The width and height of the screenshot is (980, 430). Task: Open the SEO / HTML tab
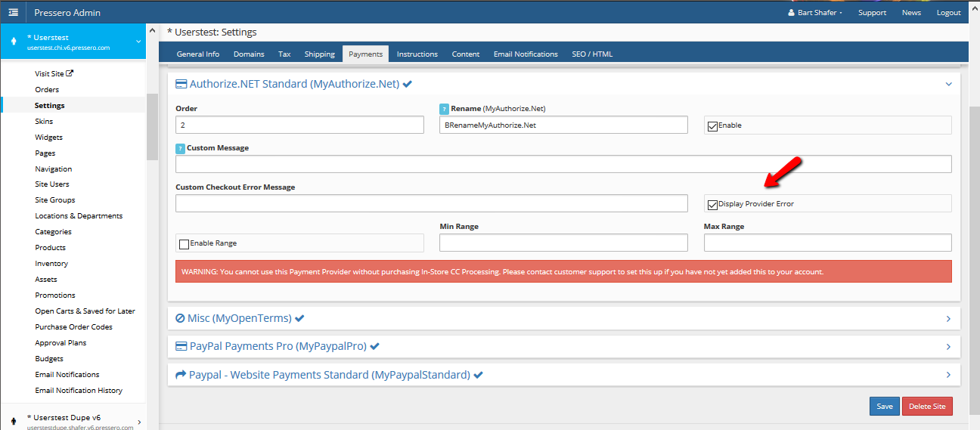592,54
